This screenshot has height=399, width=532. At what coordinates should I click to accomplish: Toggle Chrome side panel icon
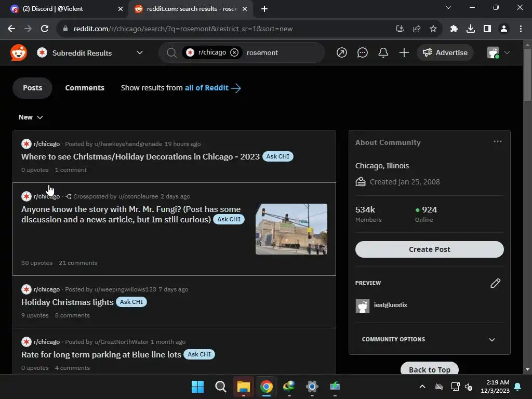pyautogui.click(x=487, y=29)
